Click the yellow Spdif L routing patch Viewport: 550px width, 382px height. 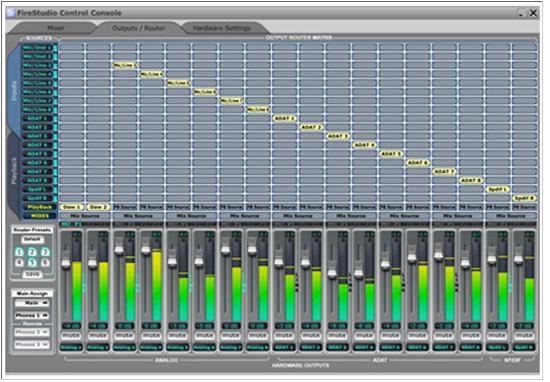pyautogui.click(x=497, y=189)
